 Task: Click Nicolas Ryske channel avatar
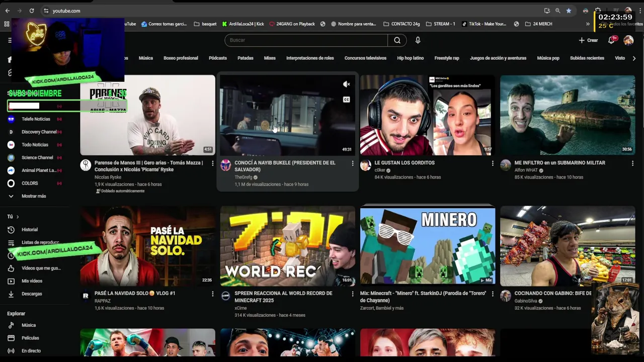pos(86,165)
